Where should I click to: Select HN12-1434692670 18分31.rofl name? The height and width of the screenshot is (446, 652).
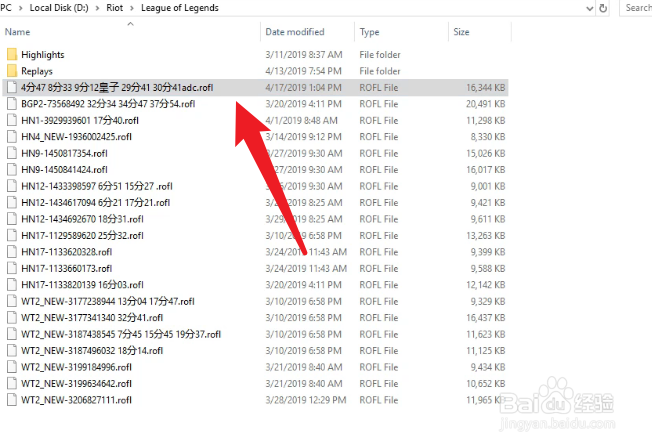point(82,219)
